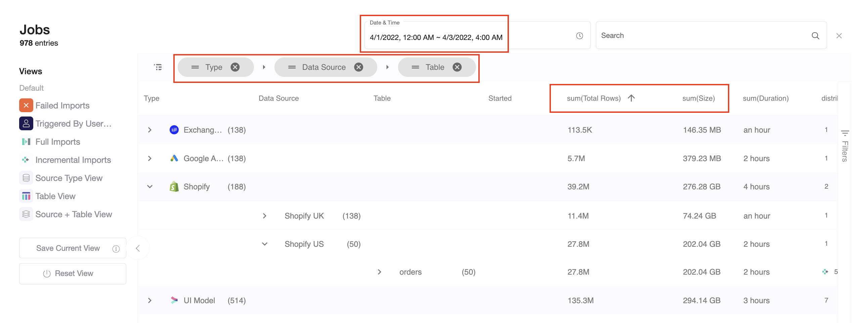This screenshot has height=323, width=868.
Task: Grab the Table chip drag handle
Action: [x=415, y=67]
